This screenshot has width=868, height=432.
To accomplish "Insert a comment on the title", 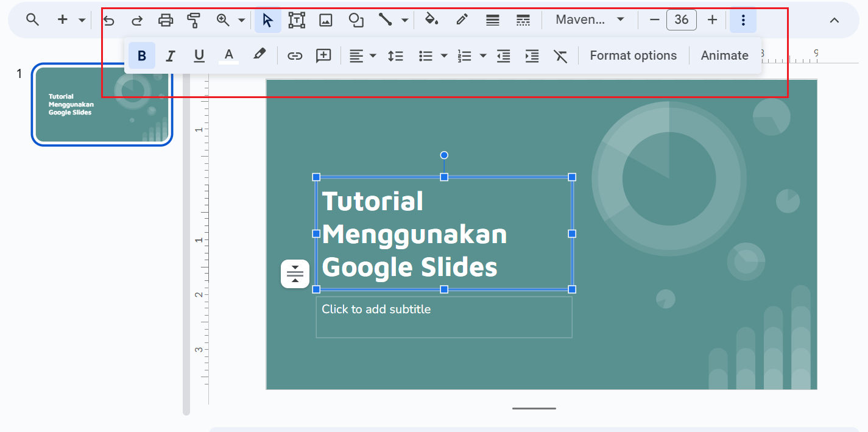I will point(323,55).
